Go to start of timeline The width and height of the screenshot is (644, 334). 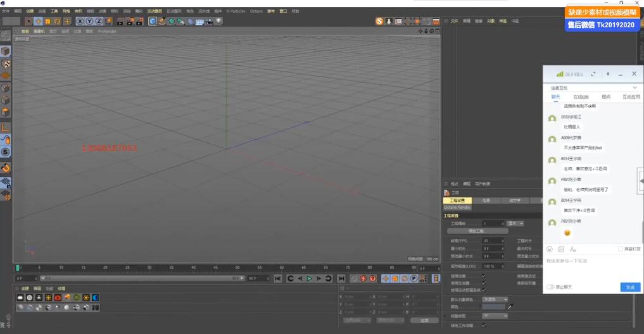point(277,278)
